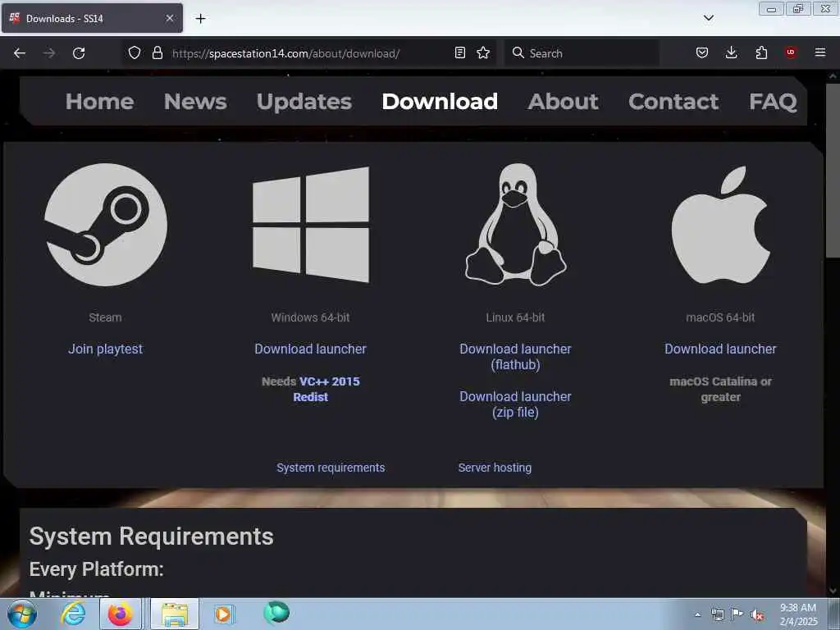Click the Every Platform: subheading

pos(97,569)
